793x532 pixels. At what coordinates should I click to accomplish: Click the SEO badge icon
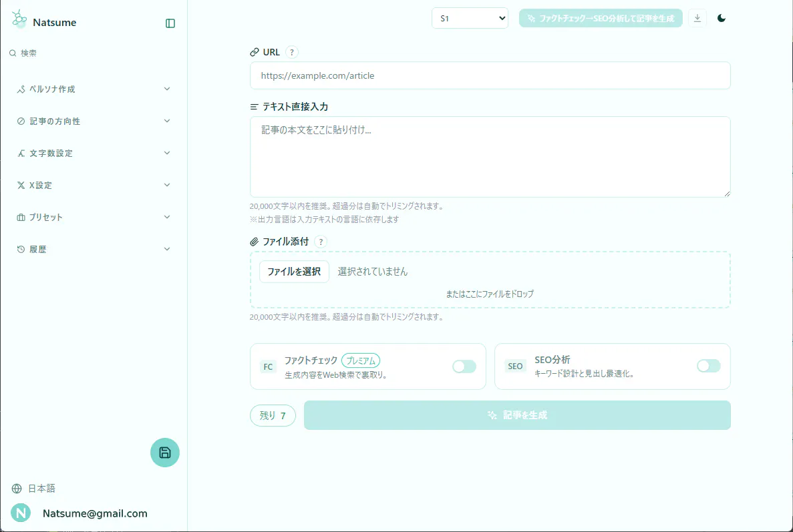(515, 366)
